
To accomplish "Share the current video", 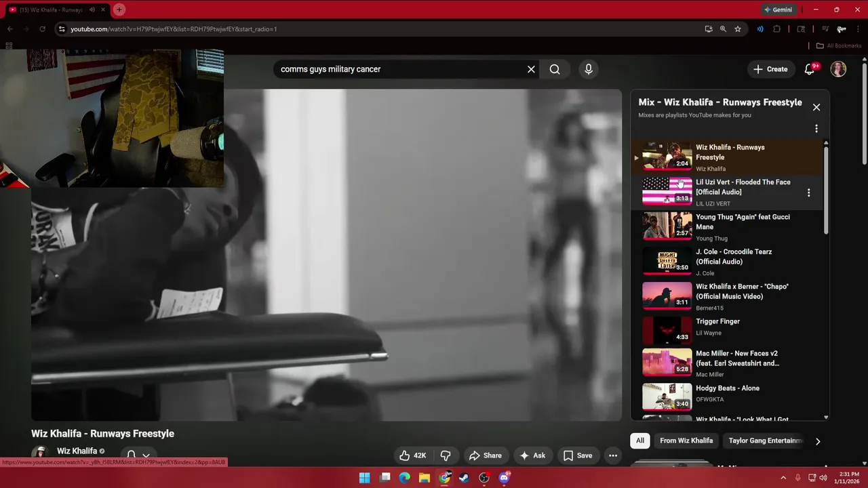I will [486, 455].
